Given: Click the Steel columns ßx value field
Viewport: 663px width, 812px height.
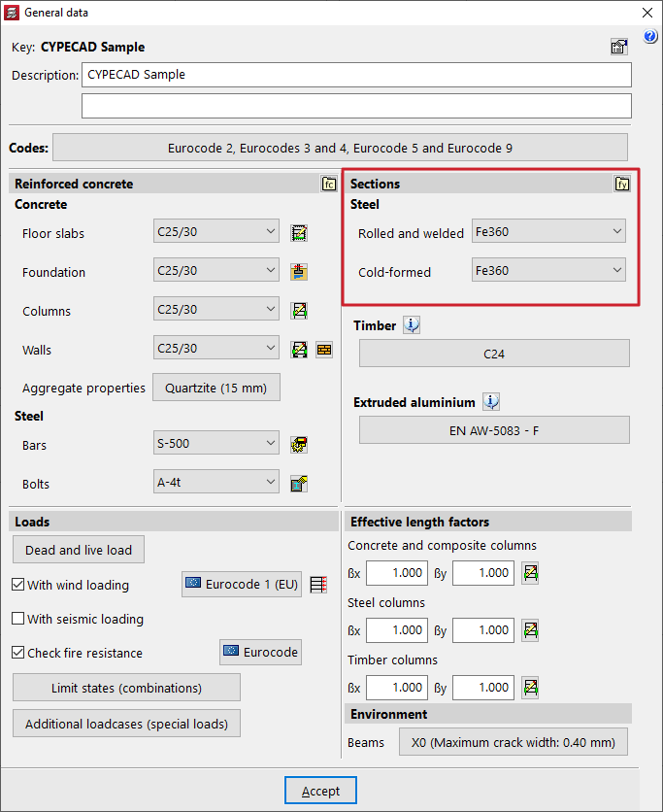Looking at the screenshot, I should [x=396, y=630].
